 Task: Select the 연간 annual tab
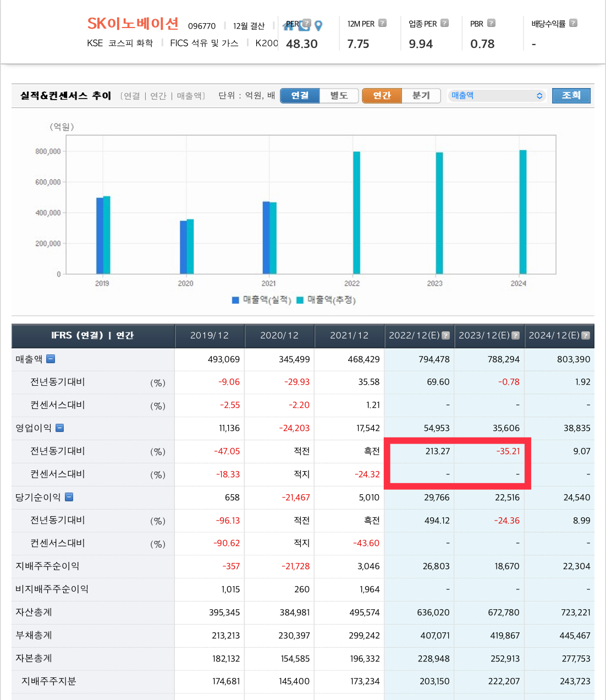[382, 96]
